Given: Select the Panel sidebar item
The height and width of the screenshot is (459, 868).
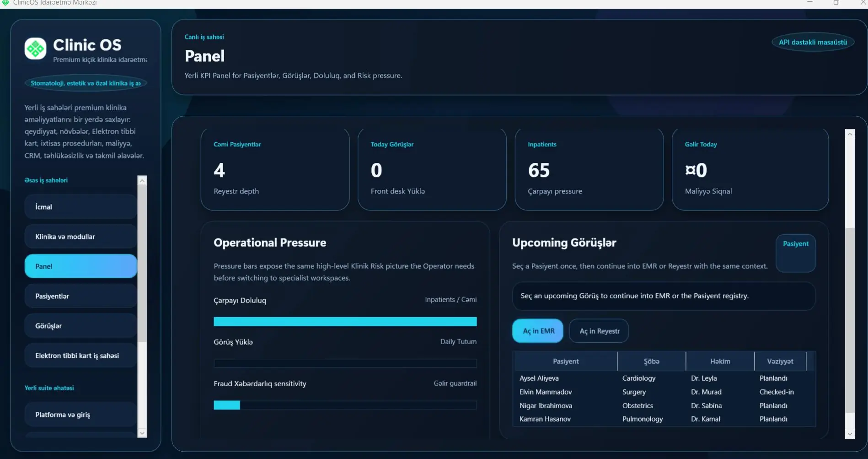Looking at the screenshot, I should point(80,266).
